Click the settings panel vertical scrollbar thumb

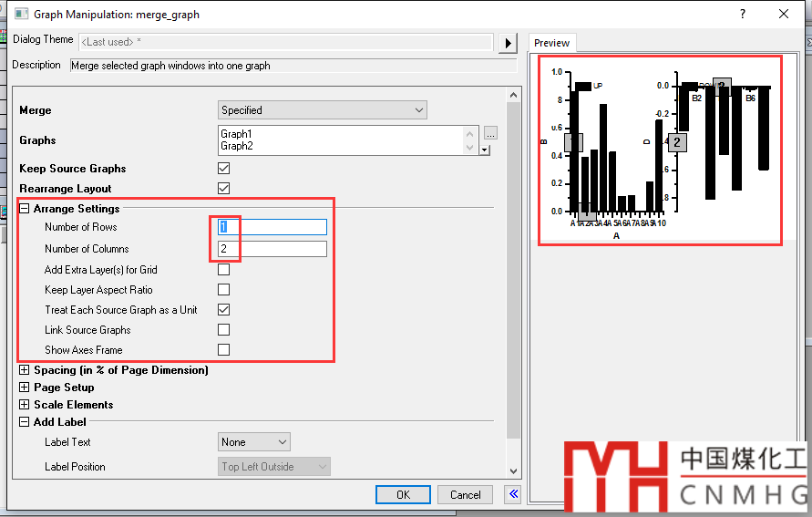(513, 271)
